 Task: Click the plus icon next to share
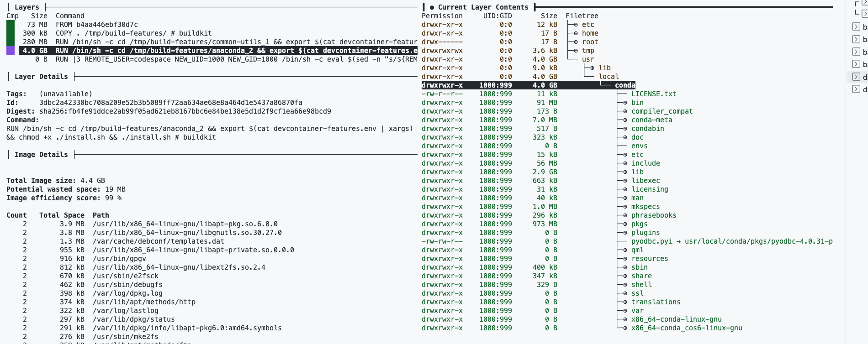tap(625, 276)
